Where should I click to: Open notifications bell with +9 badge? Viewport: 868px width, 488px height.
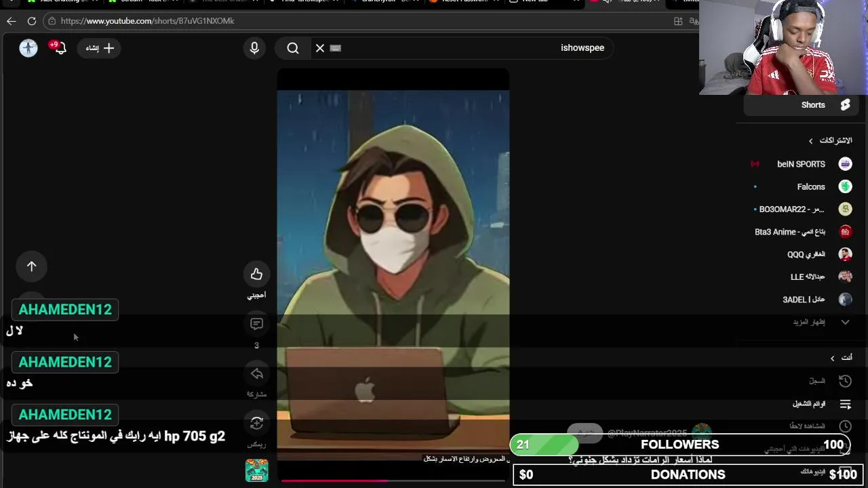59,47
